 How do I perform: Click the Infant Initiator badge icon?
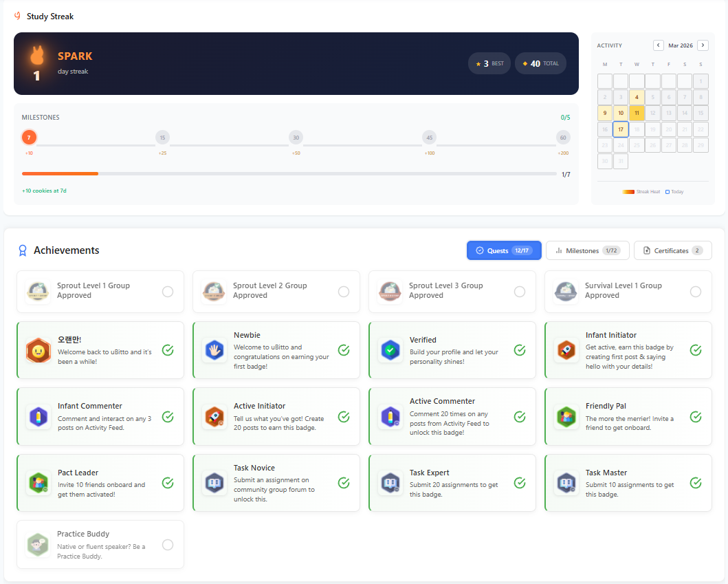[566, 350]
